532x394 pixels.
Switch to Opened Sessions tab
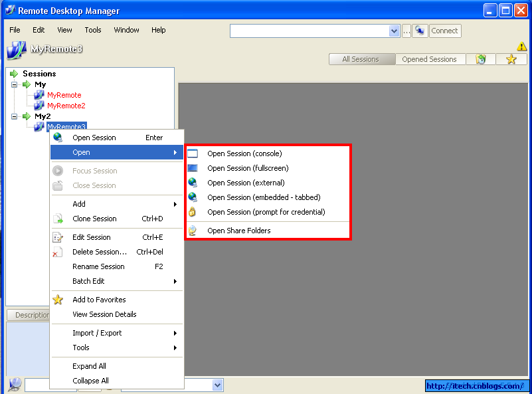(x=429, y=59)
